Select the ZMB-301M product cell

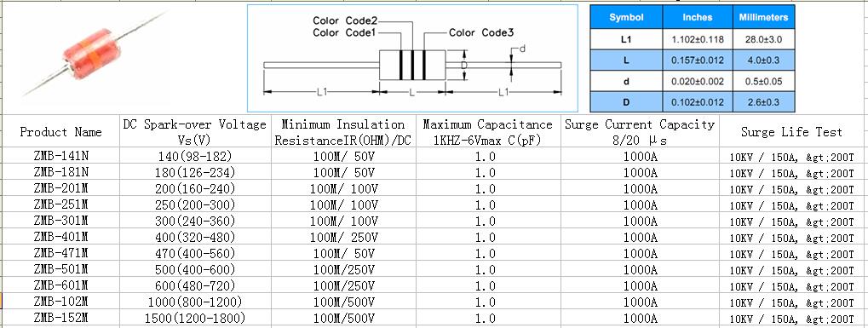[x=60, y=221]
